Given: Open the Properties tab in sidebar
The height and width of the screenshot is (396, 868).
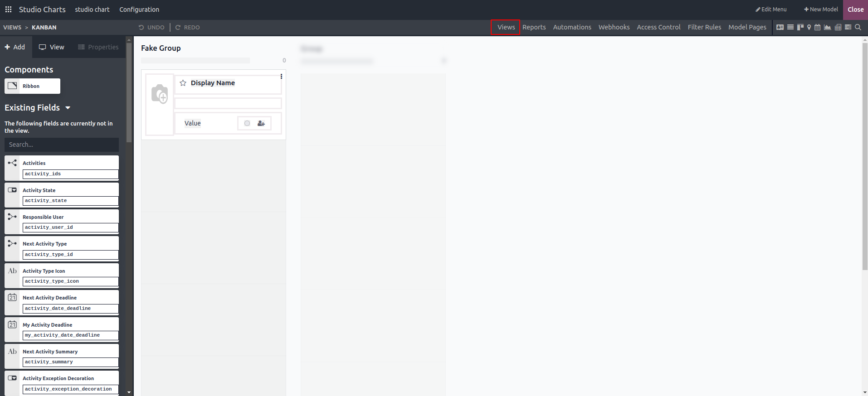Looking at the screenshot, I should (x=98, y=47).
